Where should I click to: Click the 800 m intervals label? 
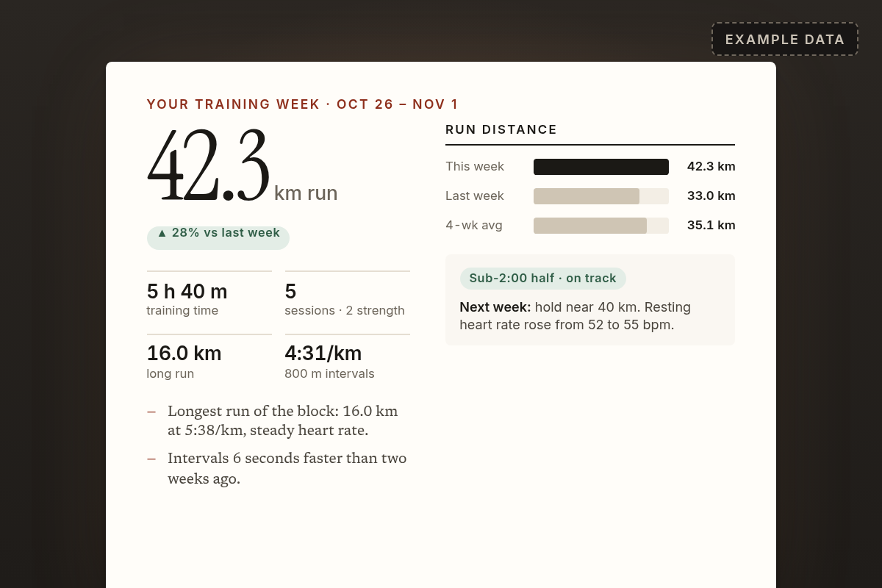point(329,374)
